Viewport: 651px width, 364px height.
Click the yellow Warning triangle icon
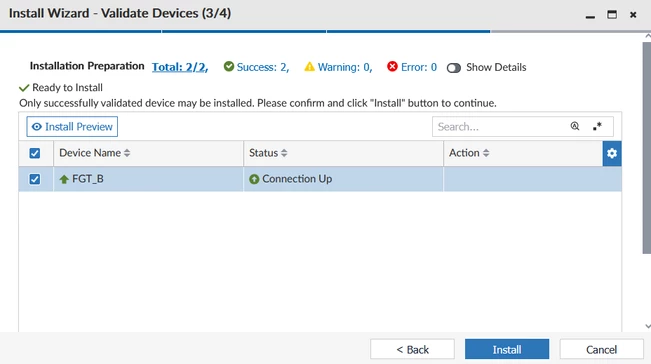(309, 66)
